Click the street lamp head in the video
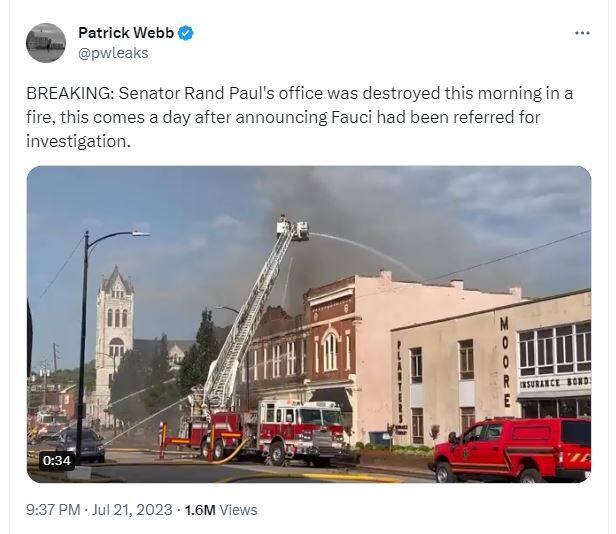Image resolution: width=616 pixels, height=534 pixels. [140, 234]
